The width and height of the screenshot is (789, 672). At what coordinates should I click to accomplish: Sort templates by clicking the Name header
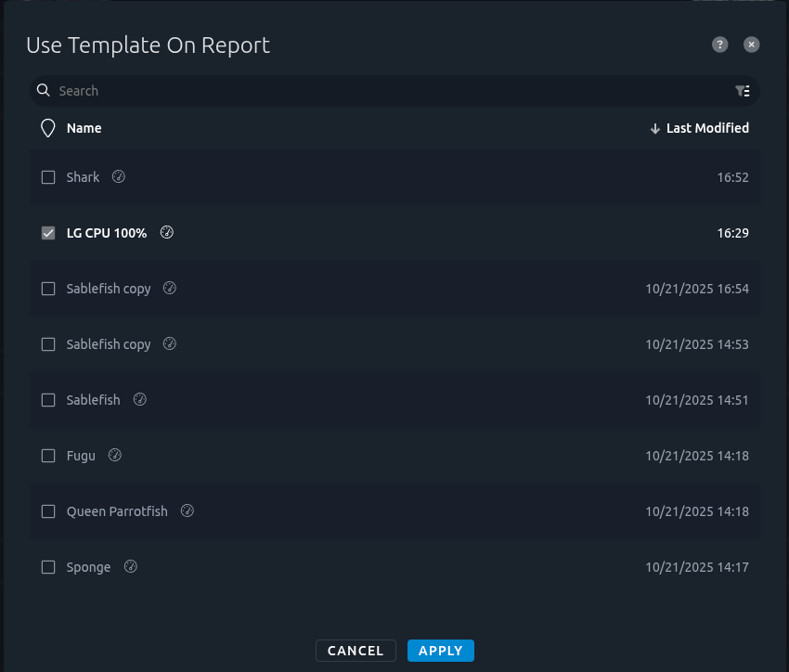point(84,128)
